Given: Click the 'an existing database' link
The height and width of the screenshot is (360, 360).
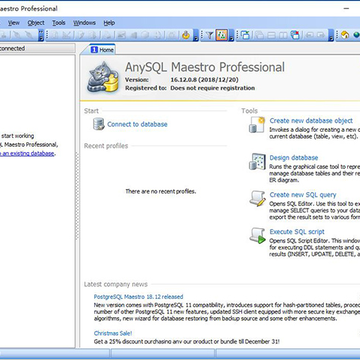Looking at the screenshot, I should pyautogui.click(x=27, y=154).
